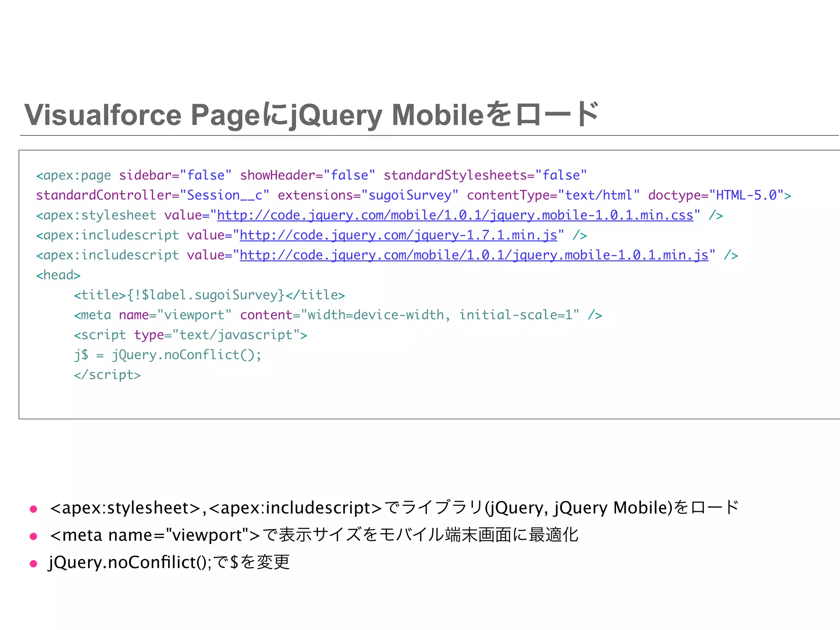
Task: Click the 'contentType="text/html"' attribute text
Action: pos(553,195)
